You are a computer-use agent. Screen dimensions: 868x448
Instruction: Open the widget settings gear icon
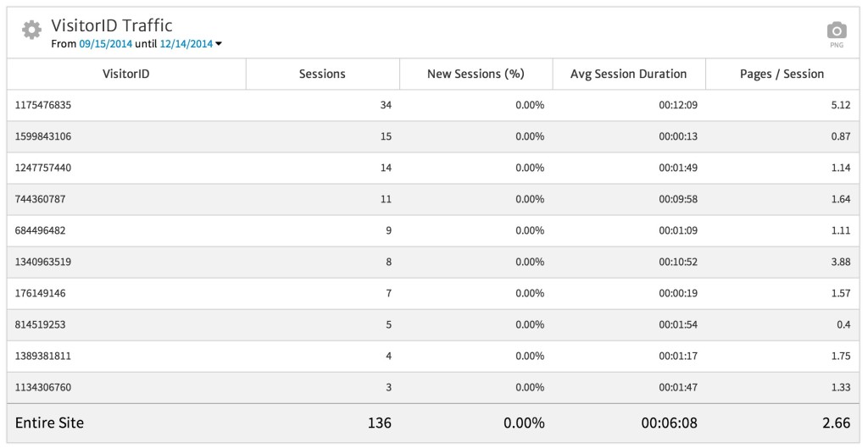tap(31, 30)
